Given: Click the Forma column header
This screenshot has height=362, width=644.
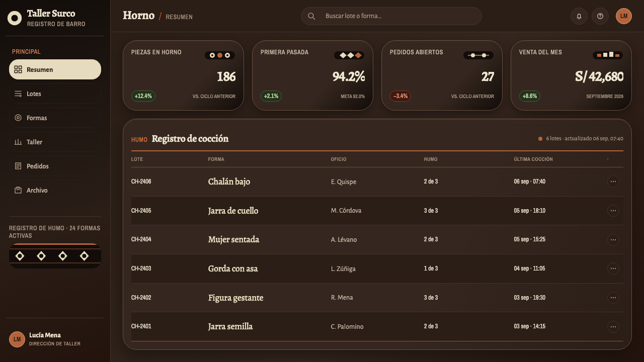Looking at the screenshot, I should [216, 159].
